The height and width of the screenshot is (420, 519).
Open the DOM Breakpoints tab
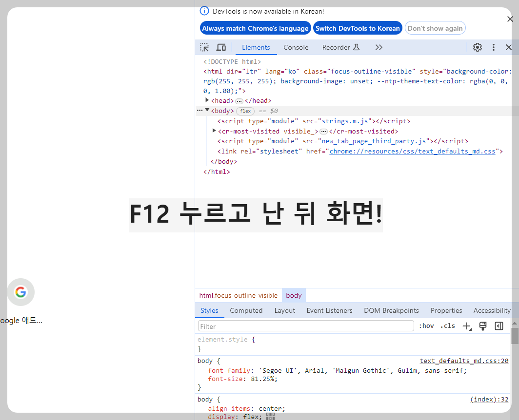[x=391, y=310]
